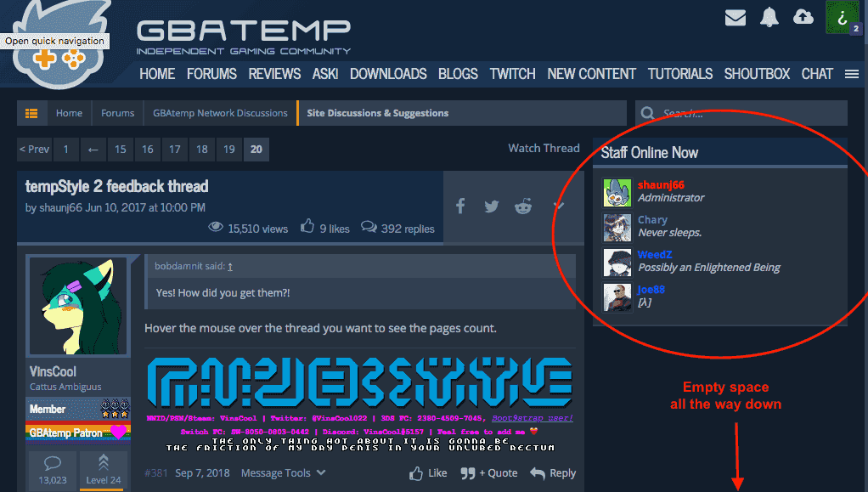Screen dimensions: 868x492
Task: Click post number #381 permalink
Action: [156, 473]
